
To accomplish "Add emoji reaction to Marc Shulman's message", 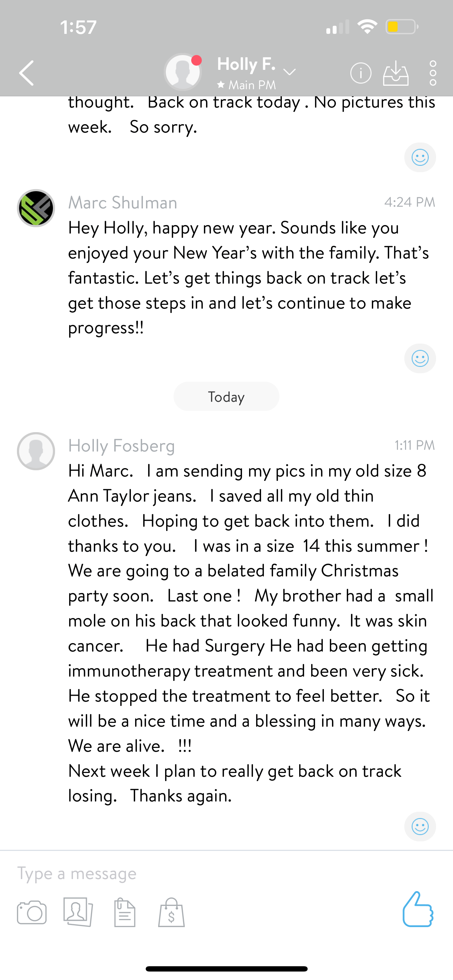I will click(x=420, y=358).
